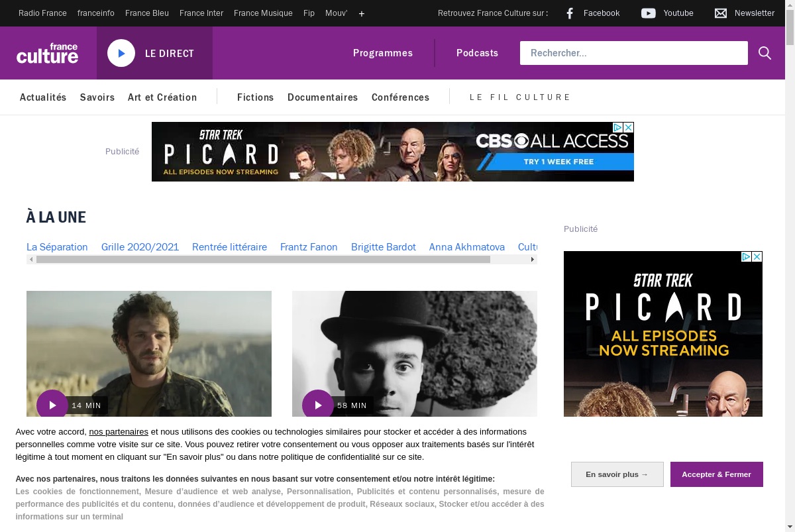Screen dimensions: 795x532
Task: Go to Savoirs section
Action: (x=97, y=97)
